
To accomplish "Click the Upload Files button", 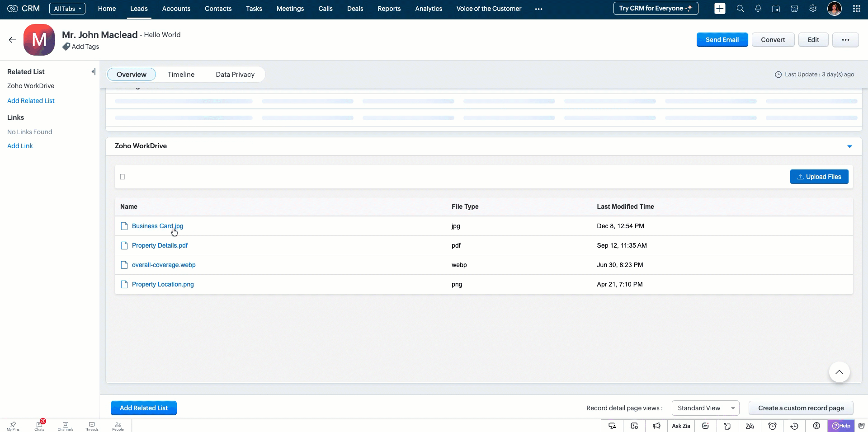I will tap(819, 177).
